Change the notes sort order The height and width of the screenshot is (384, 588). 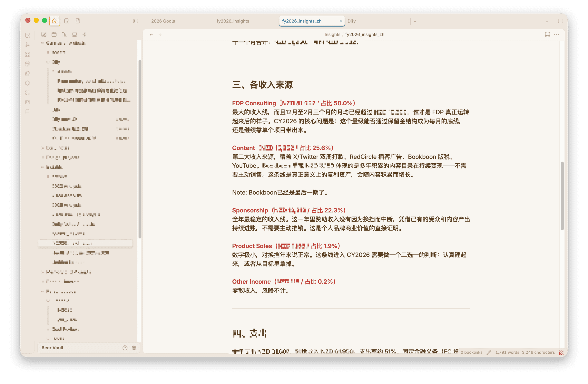[x=64, y=34]
